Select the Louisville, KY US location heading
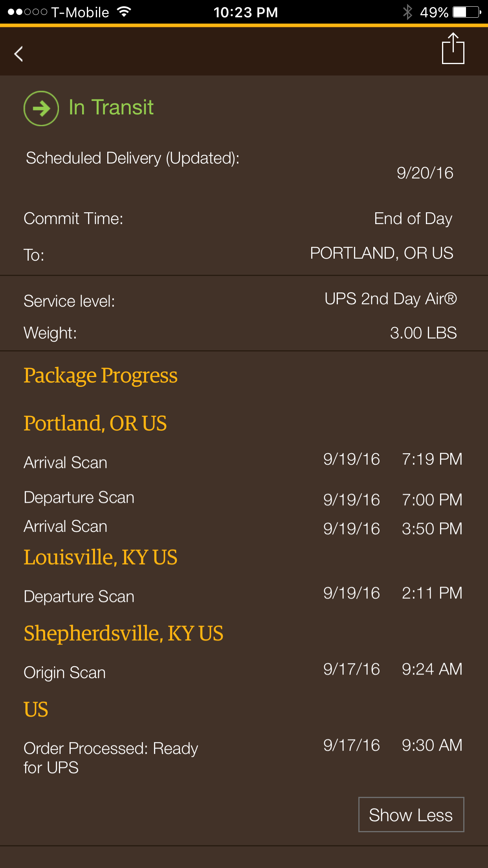 point(101,557)
